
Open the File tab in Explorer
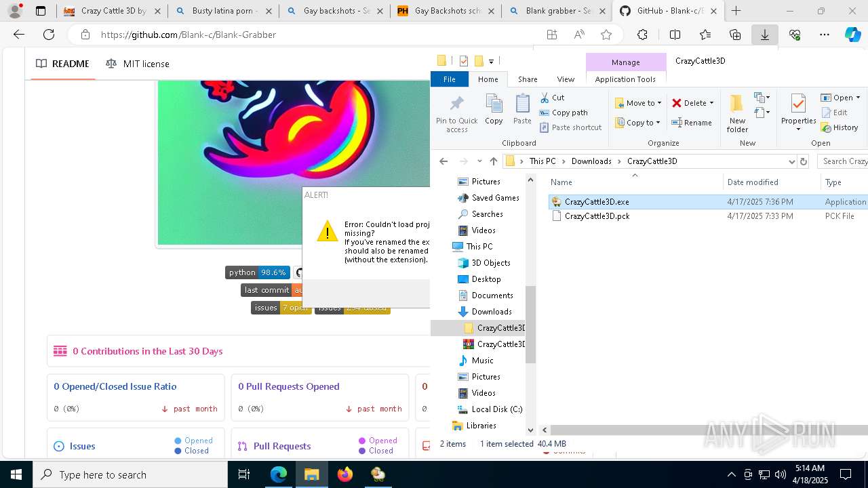[449, 79]
